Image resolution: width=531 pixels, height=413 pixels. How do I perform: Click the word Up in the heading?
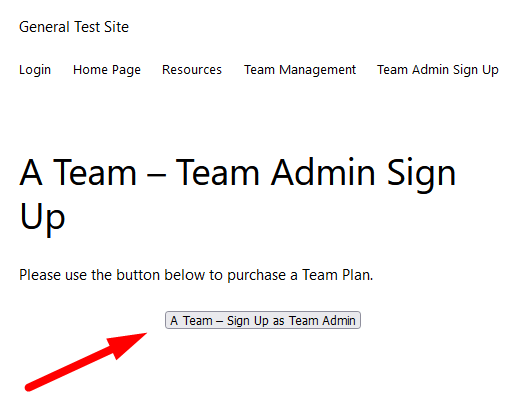42,217
